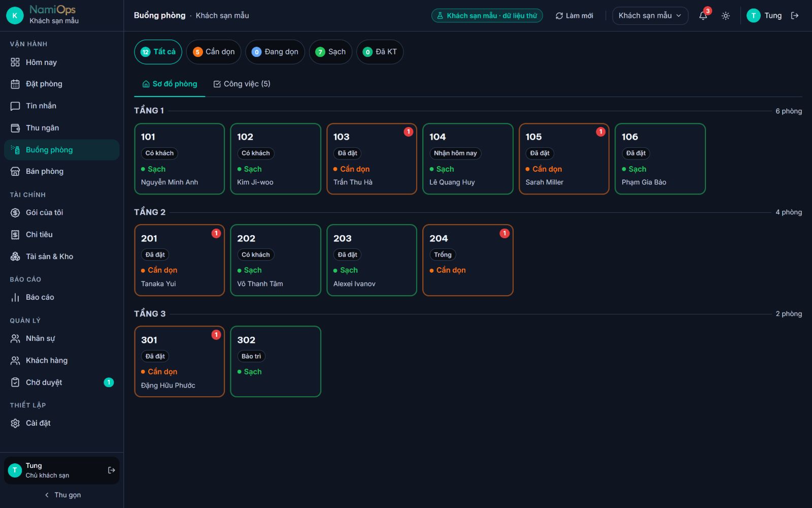Open Chờ duyệt clipboard icon
This screenshot has height=508, width=812.
[15, 383]
